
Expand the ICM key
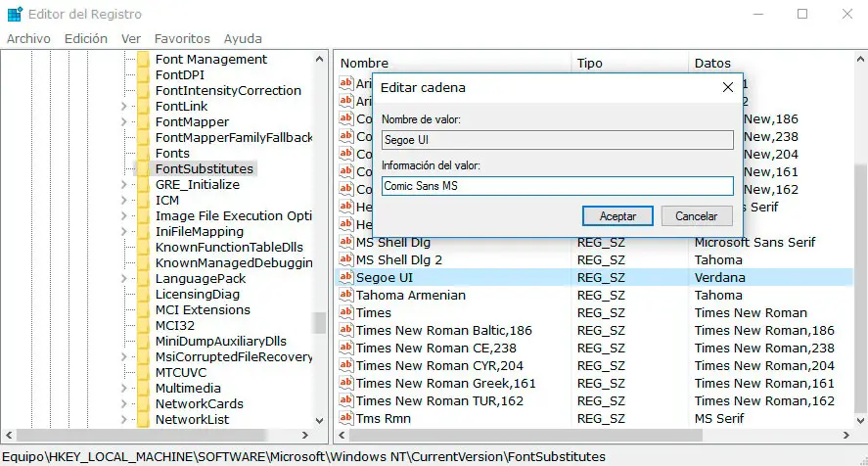124,200
